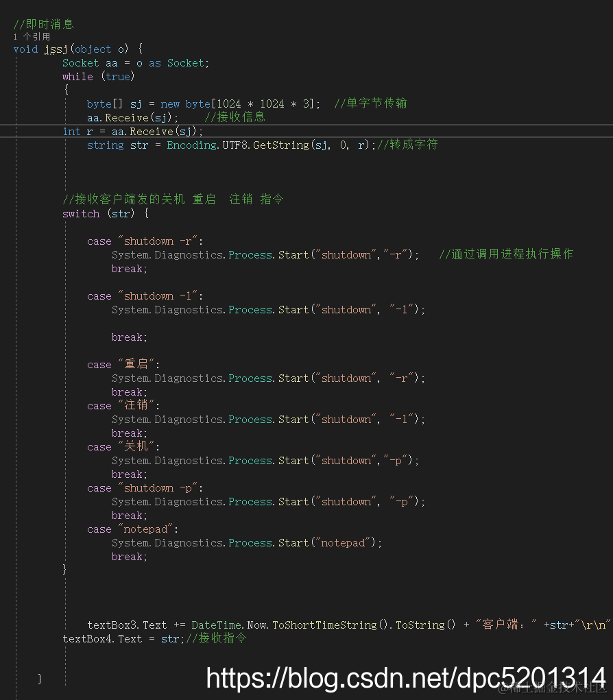Click the method name "jssj" in the declaration
The height and width of the screenshot is (700, 613).
(56, 49)
